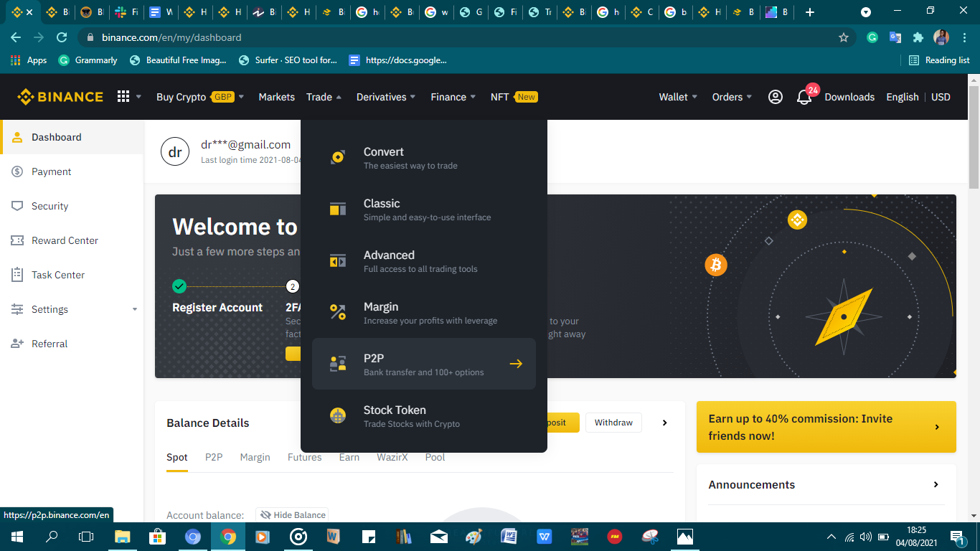Select Margin in the Trade menu
This screenshot has width=980, height=551.
click(424, 312)
